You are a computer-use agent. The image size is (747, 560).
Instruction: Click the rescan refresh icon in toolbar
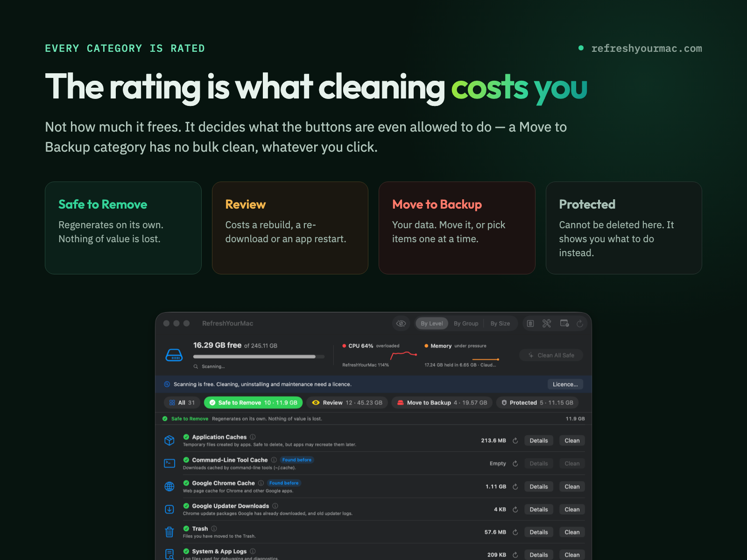(x=580, y=323)
